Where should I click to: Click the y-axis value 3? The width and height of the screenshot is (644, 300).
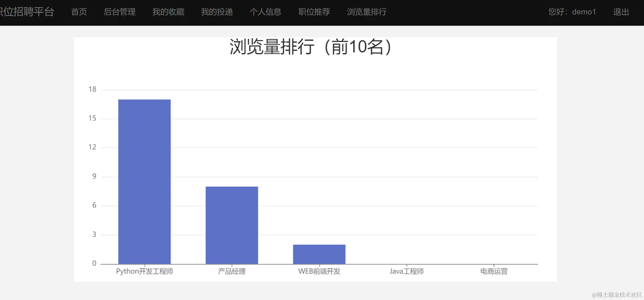point(94,234)
